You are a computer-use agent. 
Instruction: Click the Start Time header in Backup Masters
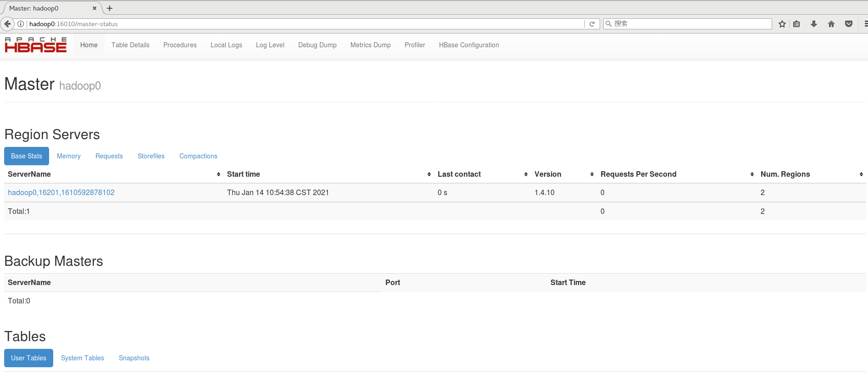[568, 283]
